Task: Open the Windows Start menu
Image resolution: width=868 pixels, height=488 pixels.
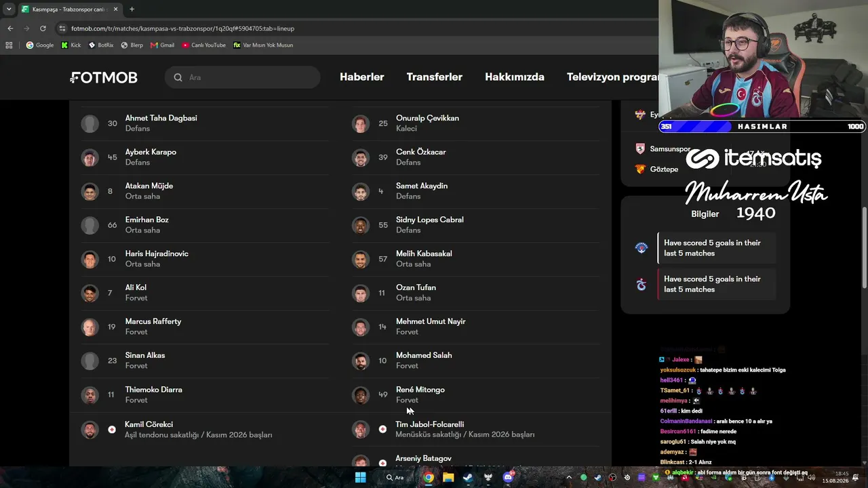Action: click(361, 477)
